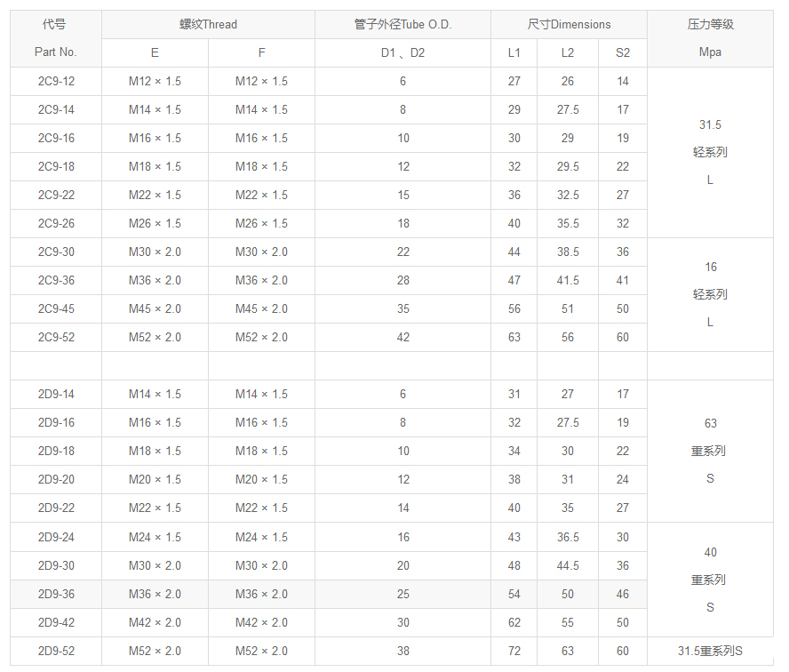Select part number 2D9-14
The height and width of the screenshot is (672, 789).
(56, 395)
